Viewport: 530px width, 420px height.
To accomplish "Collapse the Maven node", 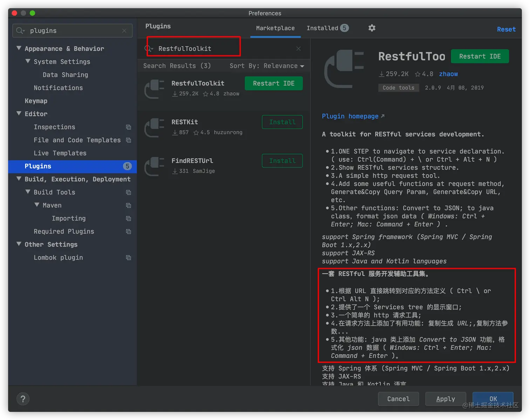I will pyautogui.click(x=37, y=205).
